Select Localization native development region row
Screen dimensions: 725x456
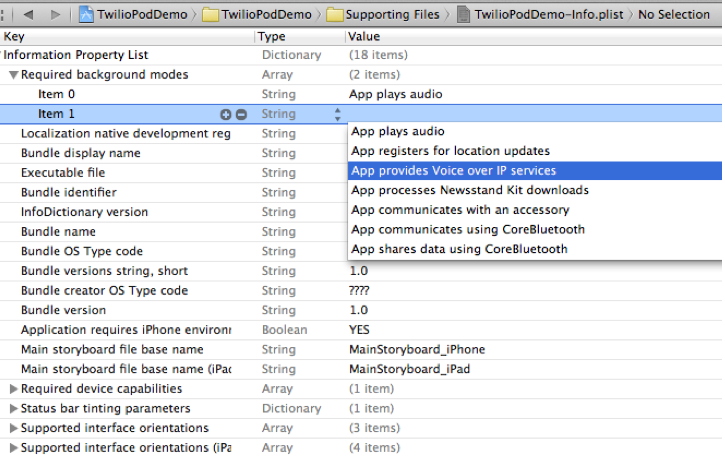click(x=174, y=134)
